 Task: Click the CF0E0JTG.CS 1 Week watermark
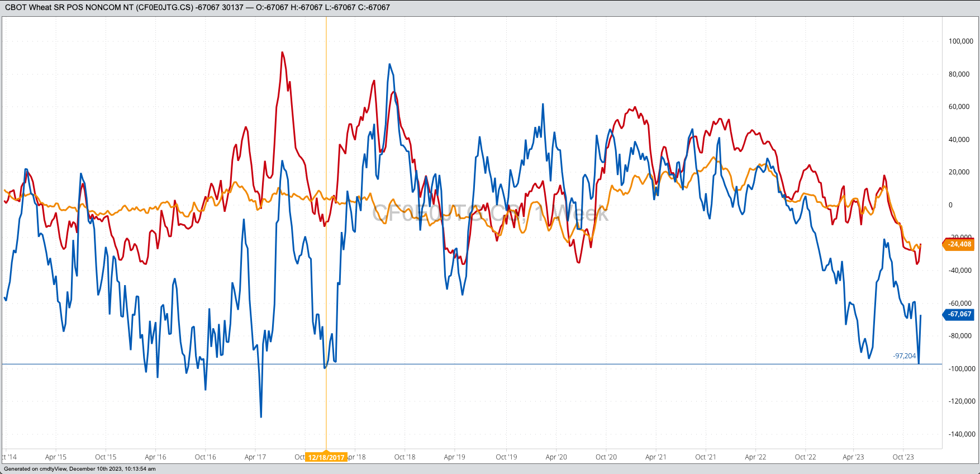[x=490, y=214]
